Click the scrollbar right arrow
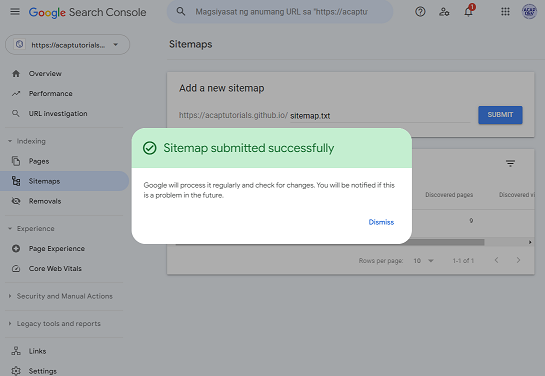Screen dimensions: 545x376 pos(530,242)
